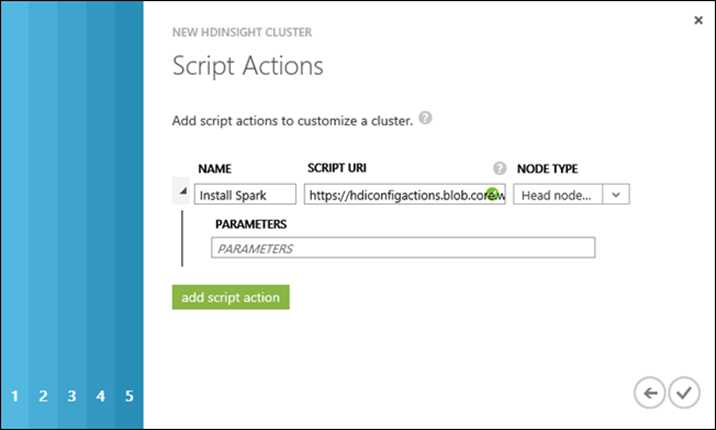Select the Head node combo box
The height and width of the screenshot is (430, 716).
point(571,195)
